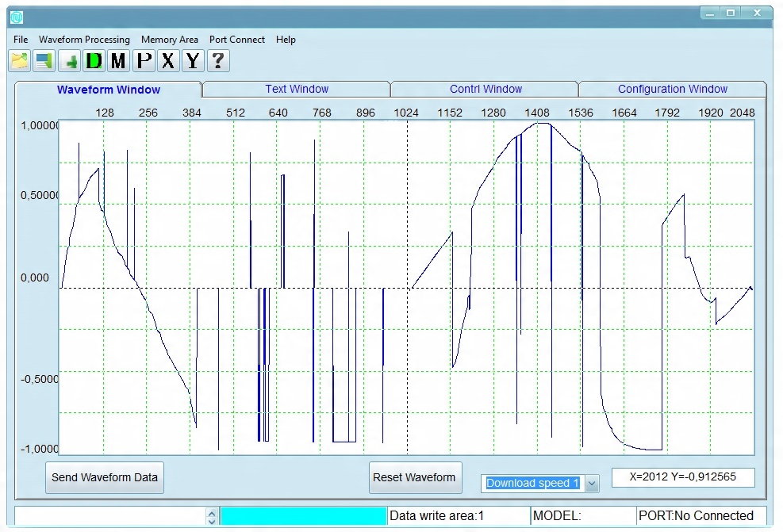783x532 pixels.
Task: Open the Configuration Window tab
Action: pyautogui.click(x=672, y=90)
